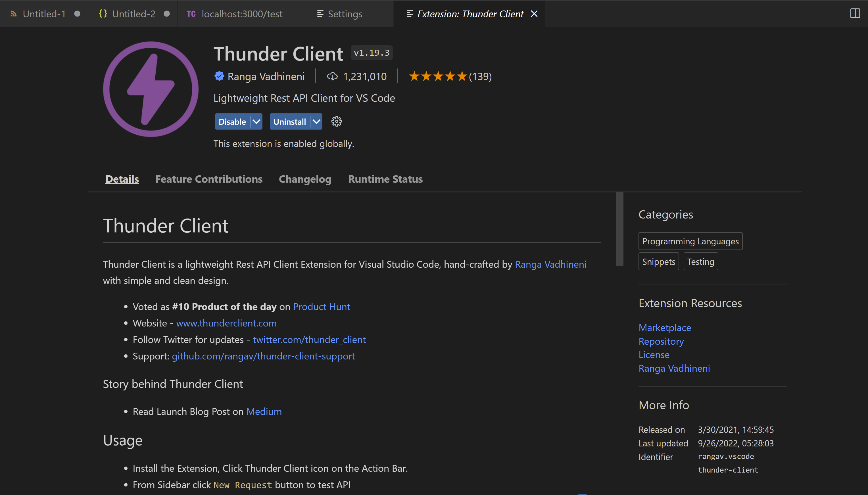Expand the Disable button dropdown

[256, 121]
